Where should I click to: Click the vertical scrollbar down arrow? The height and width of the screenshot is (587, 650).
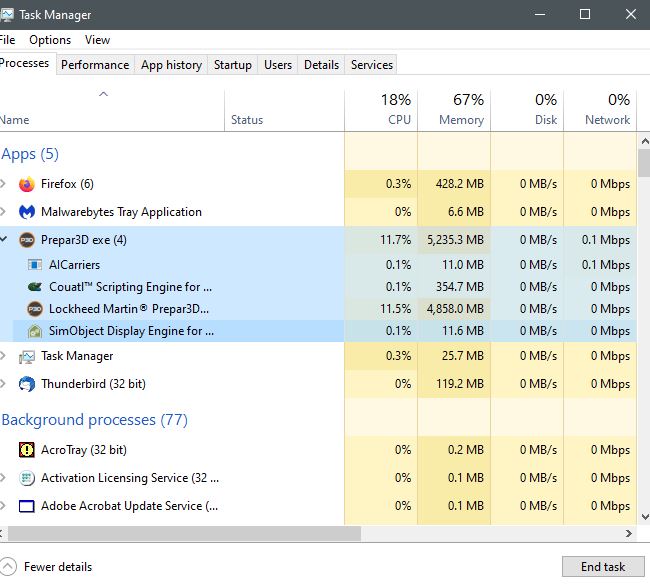644,517
